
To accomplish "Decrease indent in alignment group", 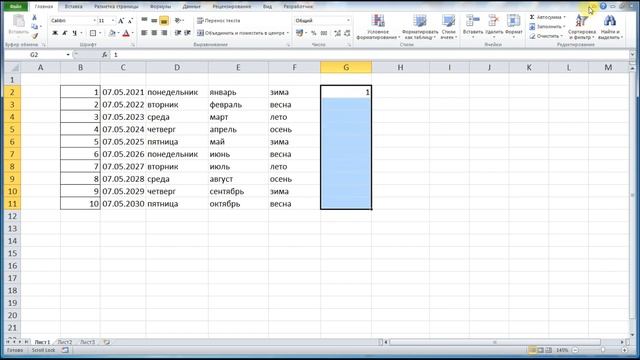I will [178, 33].
